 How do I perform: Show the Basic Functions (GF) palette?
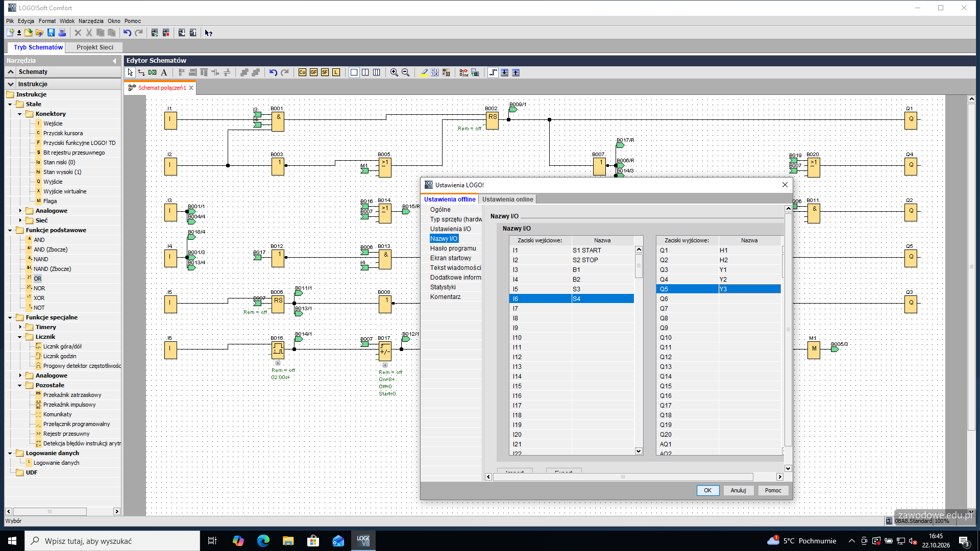click(313, 72)
